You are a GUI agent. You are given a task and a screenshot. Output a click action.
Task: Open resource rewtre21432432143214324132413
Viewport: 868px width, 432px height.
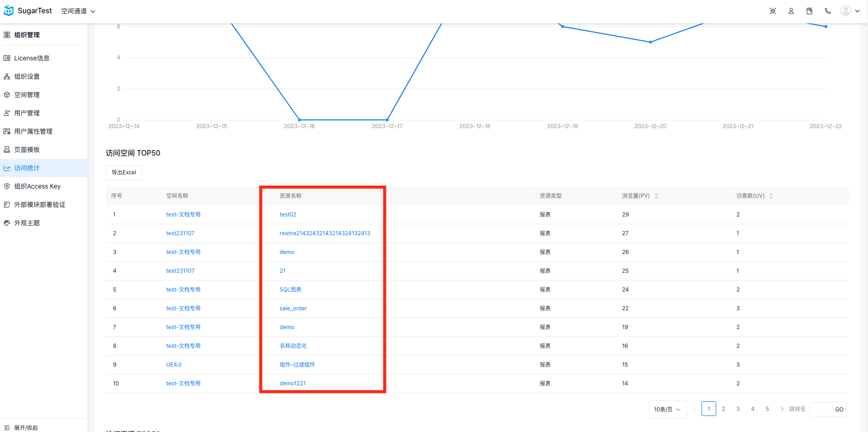pyautogui.click(x=325, y=233)
